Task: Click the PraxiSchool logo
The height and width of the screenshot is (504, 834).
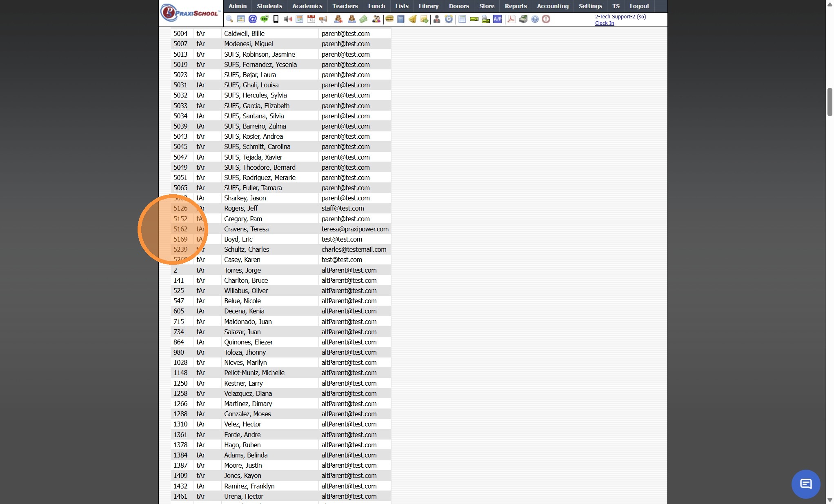Action: tap(191, 13)
